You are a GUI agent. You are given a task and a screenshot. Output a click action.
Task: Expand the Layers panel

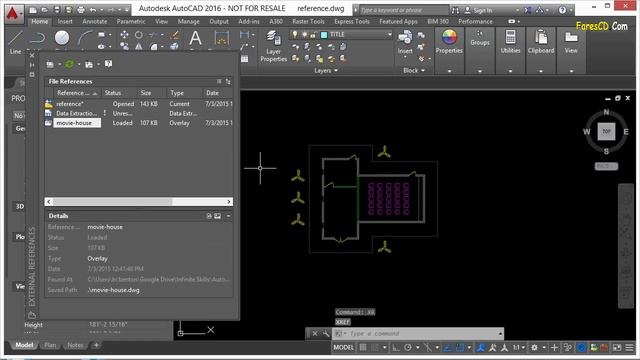(x=326, y=71)
